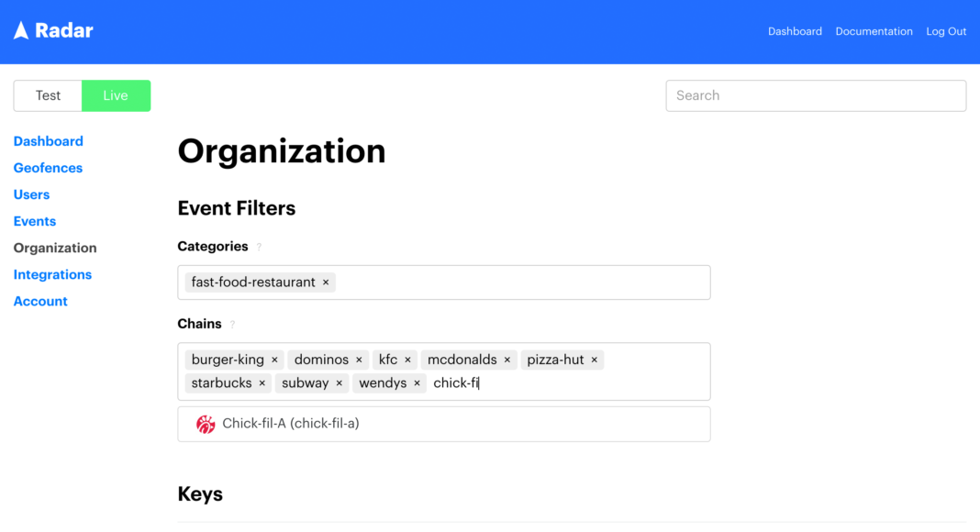The height and width of the screenshot is (532, 980).
Task: Remove the wendys chain tag
Action: pos(418,383)
